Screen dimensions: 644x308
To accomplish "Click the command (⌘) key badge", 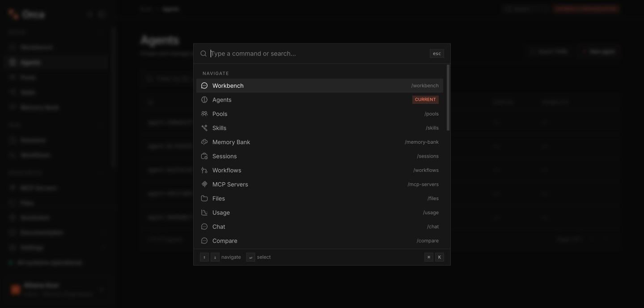I will click(x=429, y=257).
